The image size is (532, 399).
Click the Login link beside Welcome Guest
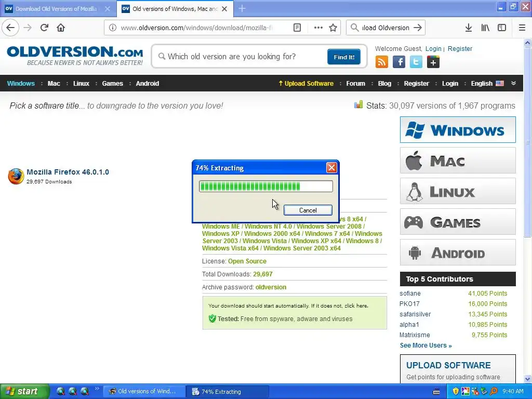pos(433,48)
